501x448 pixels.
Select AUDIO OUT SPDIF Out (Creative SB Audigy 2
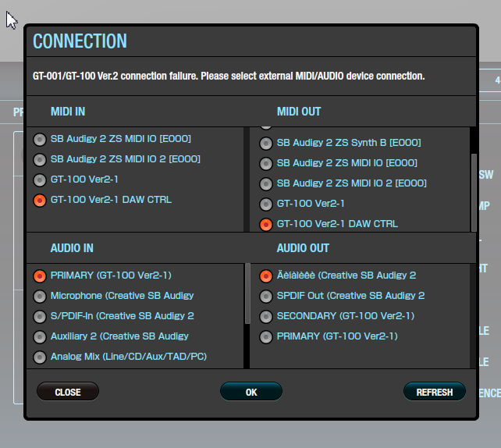tap(266, 297)
